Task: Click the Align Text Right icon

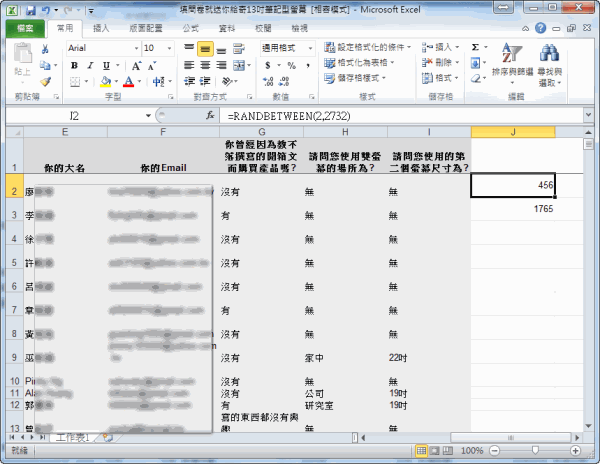Action: click(221, 65)
